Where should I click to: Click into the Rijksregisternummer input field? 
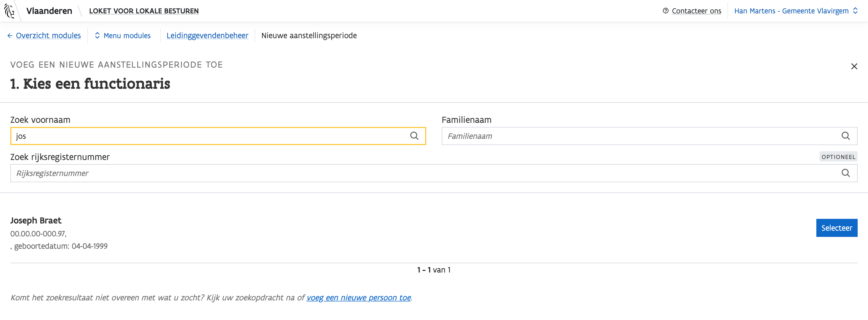coord(424,173)
